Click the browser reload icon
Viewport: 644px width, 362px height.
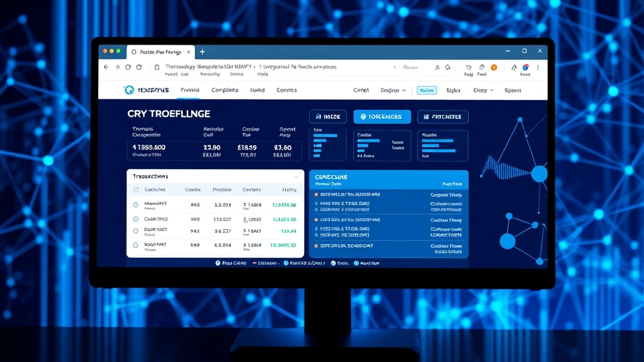(128, 67)
